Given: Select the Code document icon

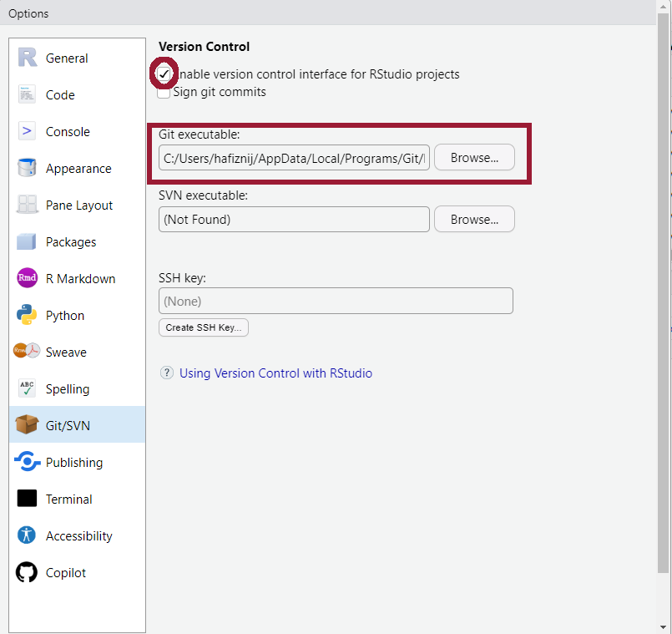Looking at the screenshot, I should [x=28, y=94].
